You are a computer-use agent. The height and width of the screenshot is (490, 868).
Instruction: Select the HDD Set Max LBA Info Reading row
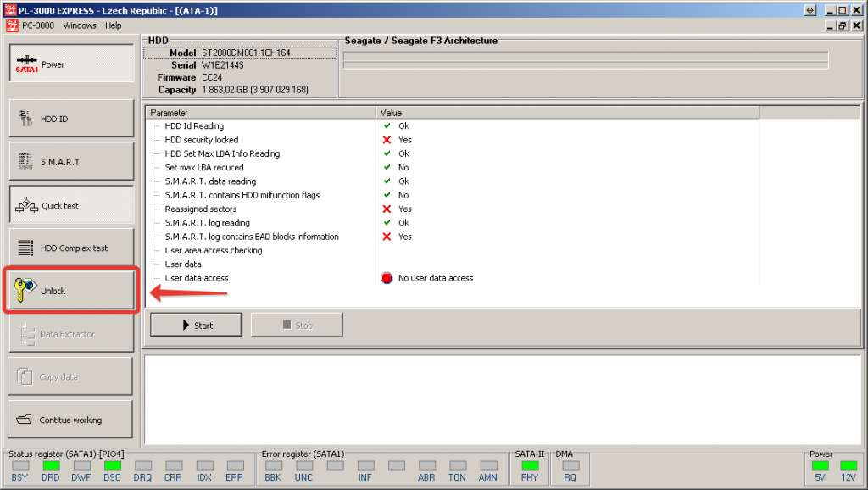pyautogui.click(x=453, y=153)
